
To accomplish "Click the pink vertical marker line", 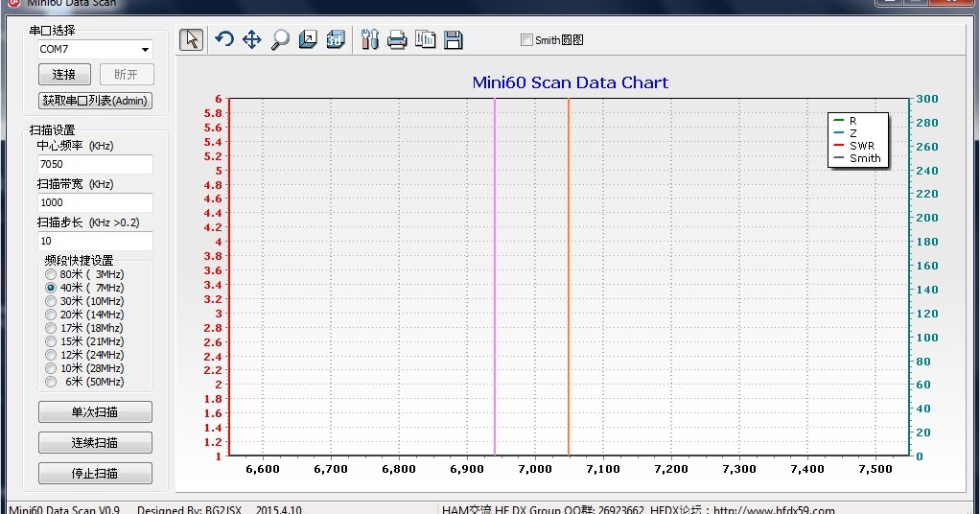I will click(495, 276).
